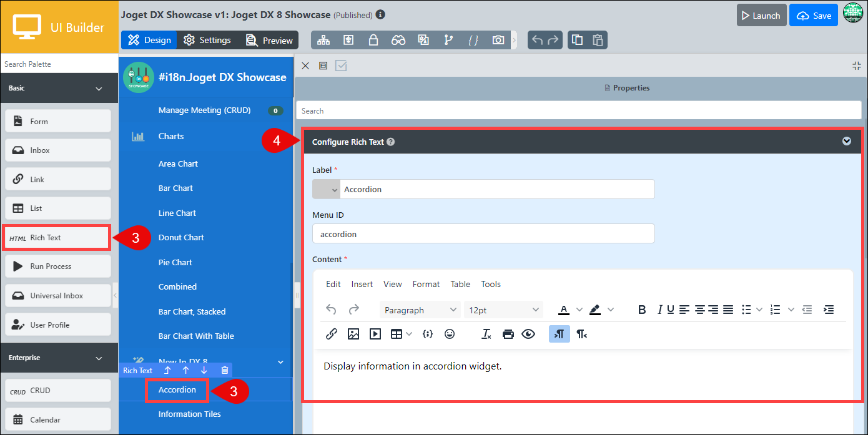This screenshot has height=435, width=868.
Task: Open the 12pt font size dropdown
Action: pos(504,310)
